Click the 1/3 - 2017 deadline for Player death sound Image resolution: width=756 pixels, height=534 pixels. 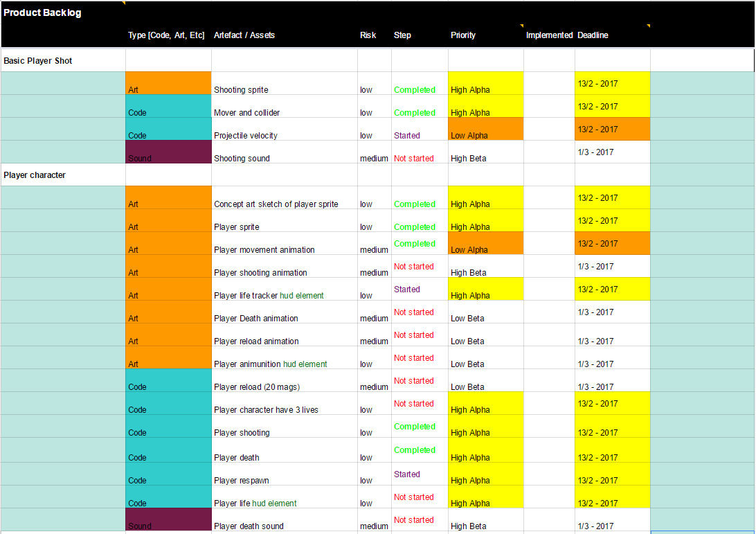point(612,526)
